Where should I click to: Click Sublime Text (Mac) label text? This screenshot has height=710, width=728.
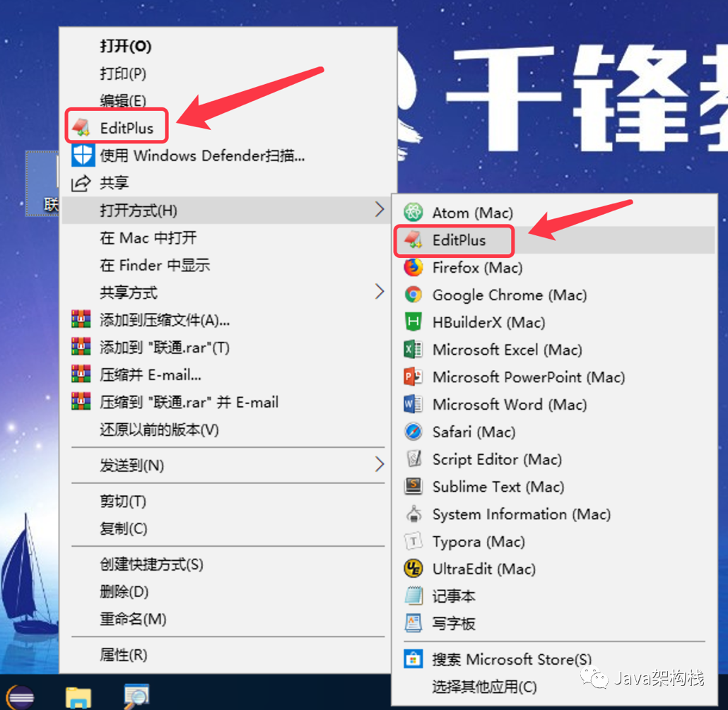point(498,486)
